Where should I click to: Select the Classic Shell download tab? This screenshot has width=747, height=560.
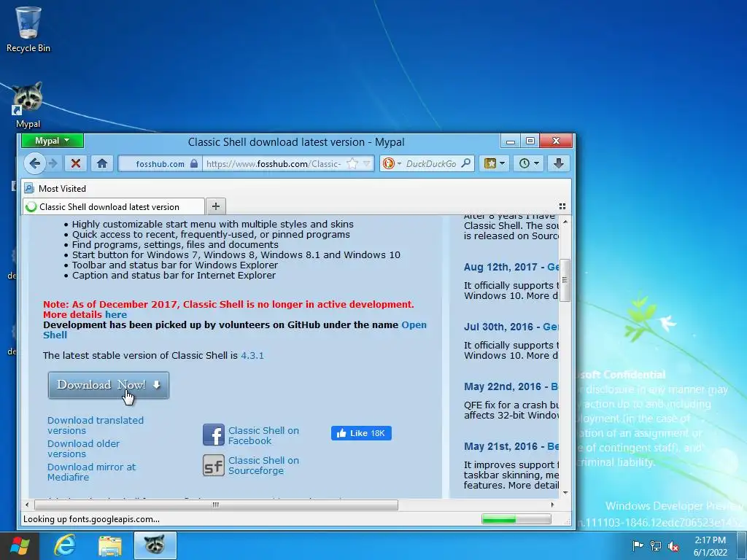[114, 206]
